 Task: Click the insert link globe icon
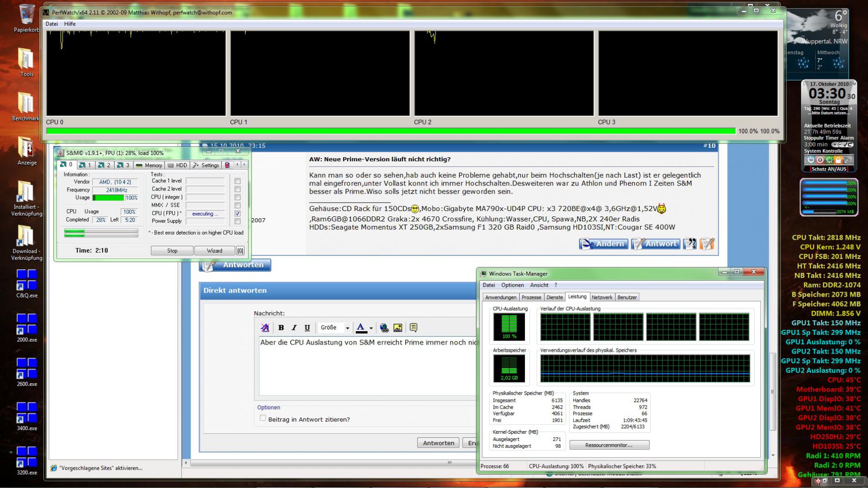pyautogui.click(x=384, y=328)
